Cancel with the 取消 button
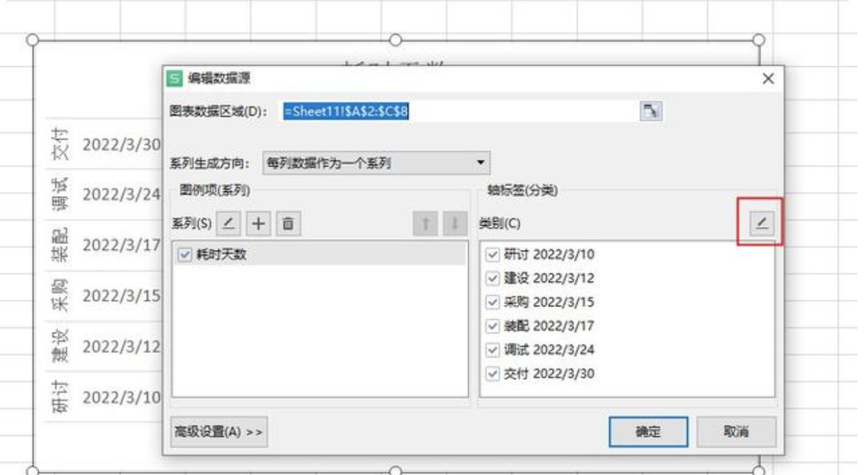 736,432
